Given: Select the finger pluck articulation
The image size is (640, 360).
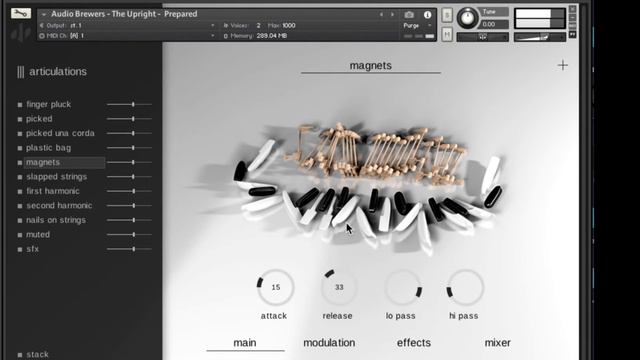Looking at the screenshot, I should [49, 104].
